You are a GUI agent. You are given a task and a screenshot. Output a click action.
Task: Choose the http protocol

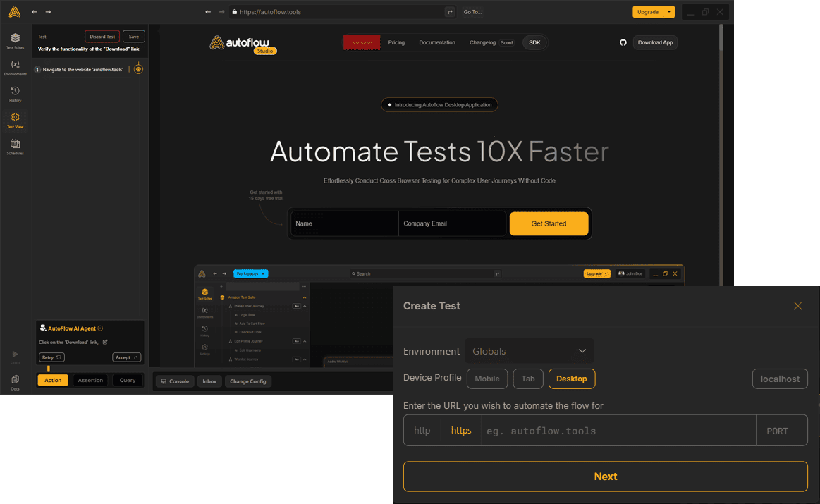coord(422,430)
